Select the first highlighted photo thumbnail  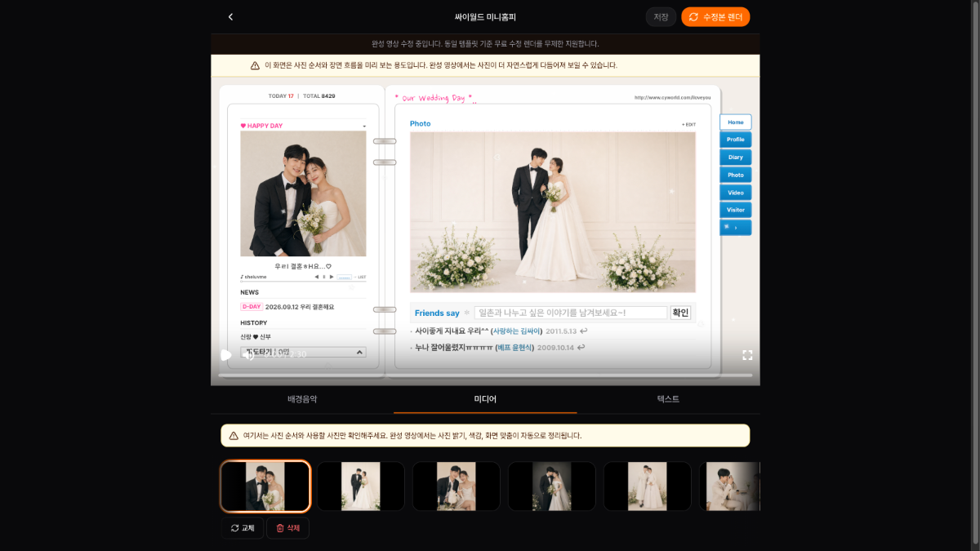[265, 487]
